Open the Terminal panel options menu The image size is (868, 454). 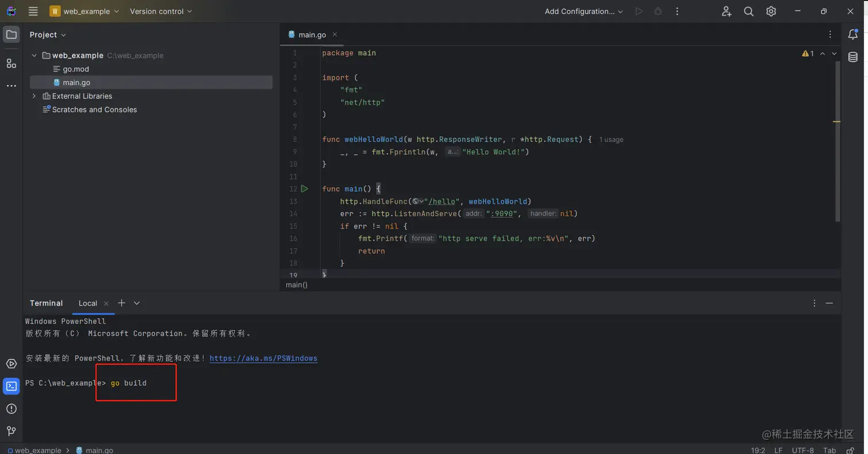[814, 303]
